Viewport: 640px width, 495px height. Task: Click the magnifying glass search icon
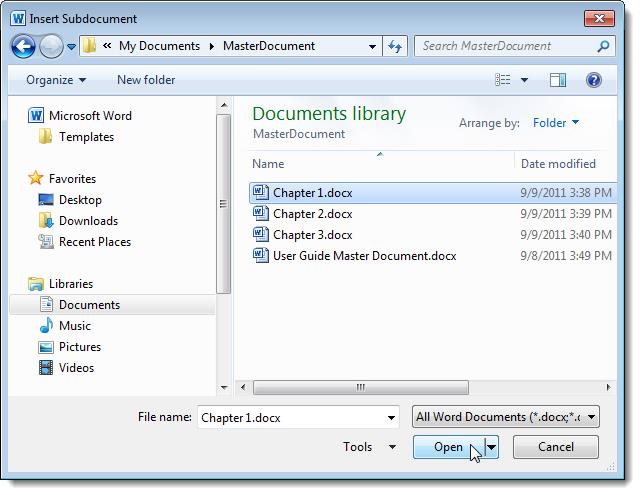click(603, 46)
